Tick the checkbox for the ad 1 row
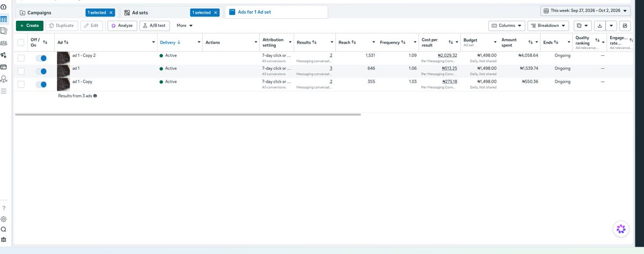 (x=21, y=71)
